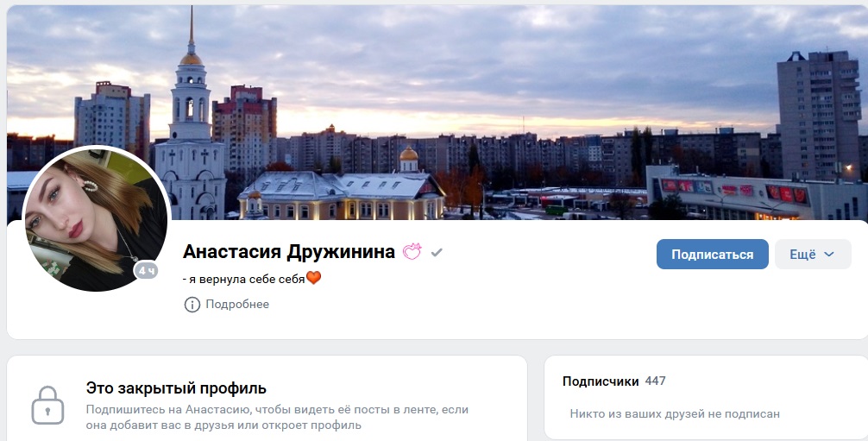Click the cityscape cover image
868x441 pixels.
(x=437, y=112)
